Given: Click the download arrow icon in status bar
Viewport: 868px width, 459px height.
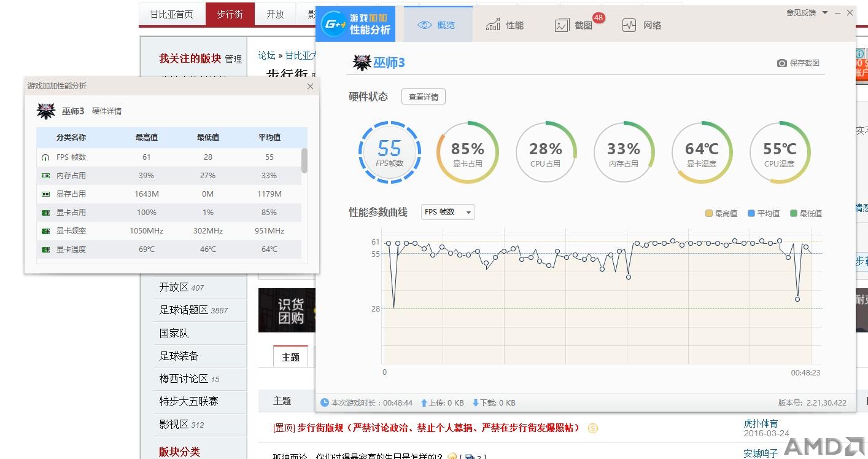Looking at the screenshot, I should (475, 403).
